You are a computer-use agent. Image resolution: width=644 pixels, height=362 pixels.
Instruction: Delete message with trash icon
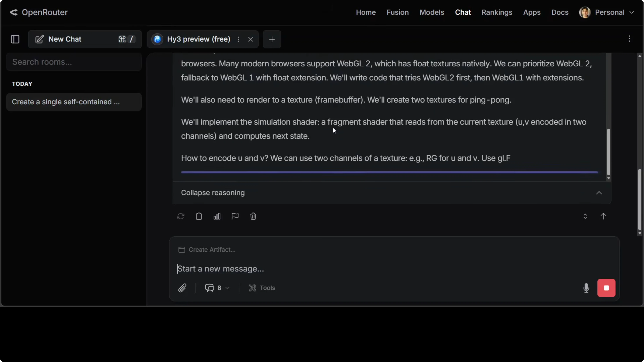[x=253, y=216]
